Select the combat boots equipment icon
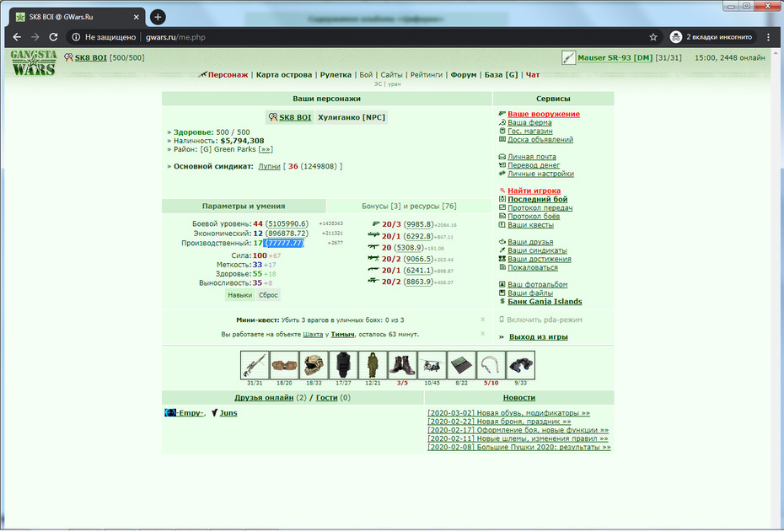Viewport: 784px width, 532px height. tap(402, 365)
